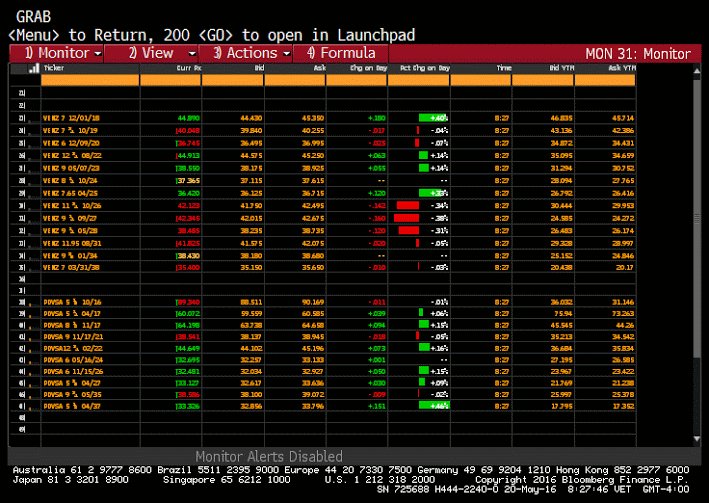
Task: Click the Chg on Day column header
Action: tap(369, 68)
